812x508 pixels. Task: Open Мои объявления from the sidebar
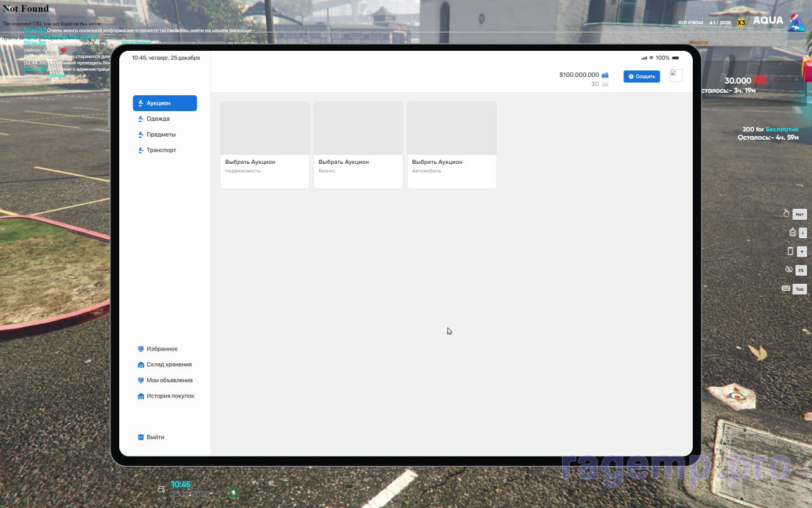[169, 380]
